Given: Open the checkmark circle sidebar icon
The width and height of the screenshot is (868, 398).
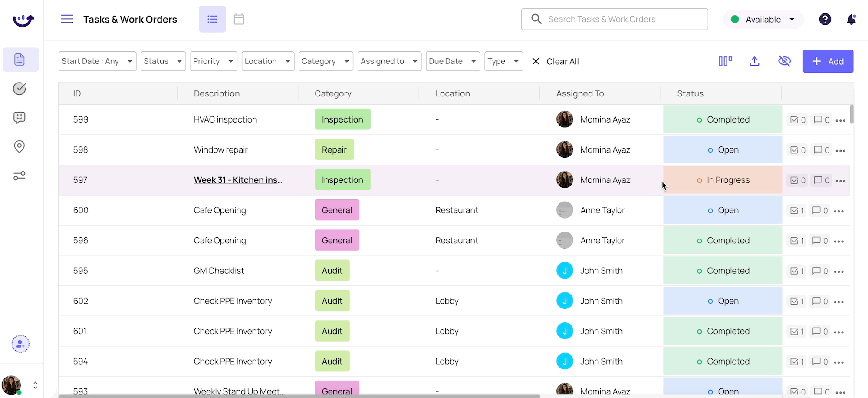Looking at the screenshot, I should 20,89.
